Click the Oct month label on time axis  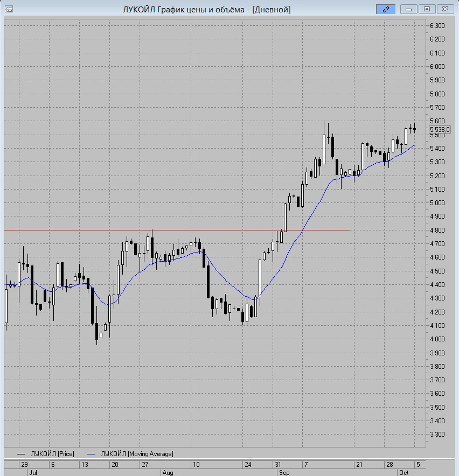pyautogui.click(x=404, y=473)
